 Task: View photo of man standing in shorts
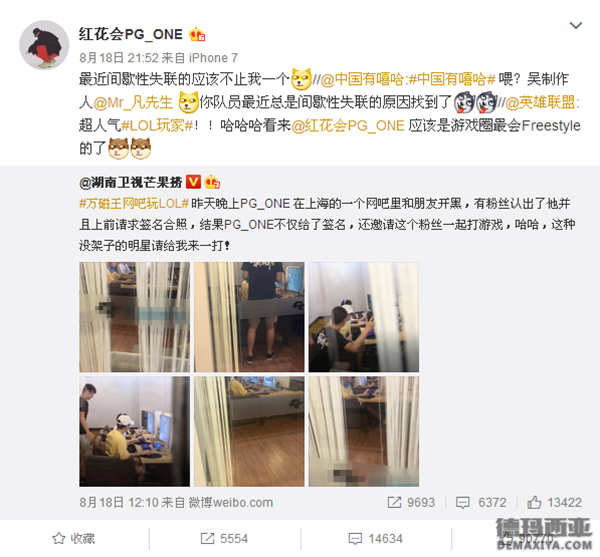pos(249,317)
